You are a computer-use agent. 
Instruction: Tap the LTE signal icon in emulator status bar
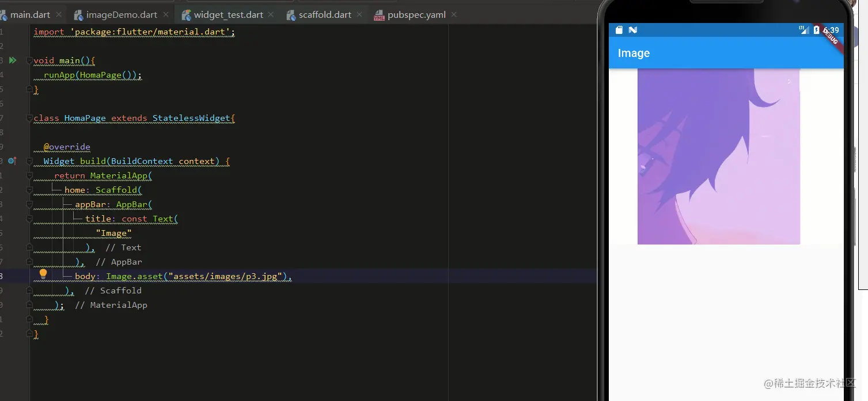coord(803,30)
